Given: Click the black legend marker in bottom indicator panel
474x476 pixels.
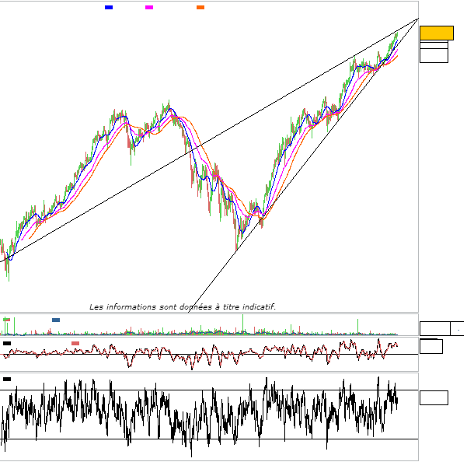Looking at the screenshot, I should pyautogui.click(x=7, y=379).
